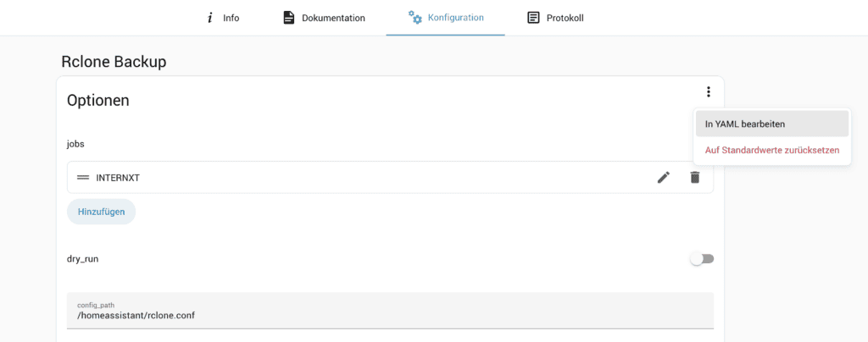Click the Konfiguration gears icon

pos(415,17)
